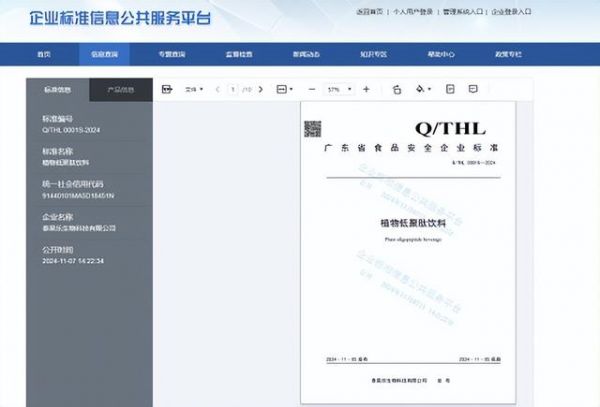Click the document title 植物低聚肽饮料

click(x=413, y=223)
